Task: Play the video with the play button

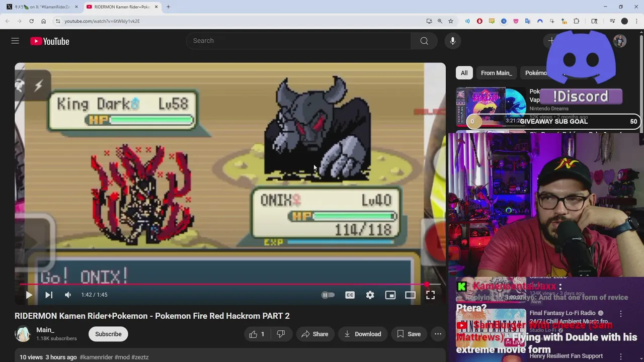Action: (29, 295)
